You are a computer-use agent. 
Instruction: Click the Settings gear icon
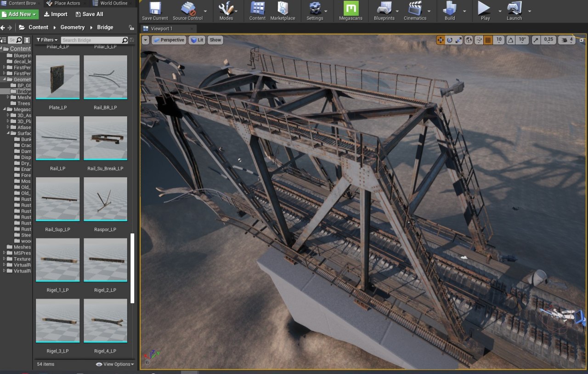click(315, 8)
